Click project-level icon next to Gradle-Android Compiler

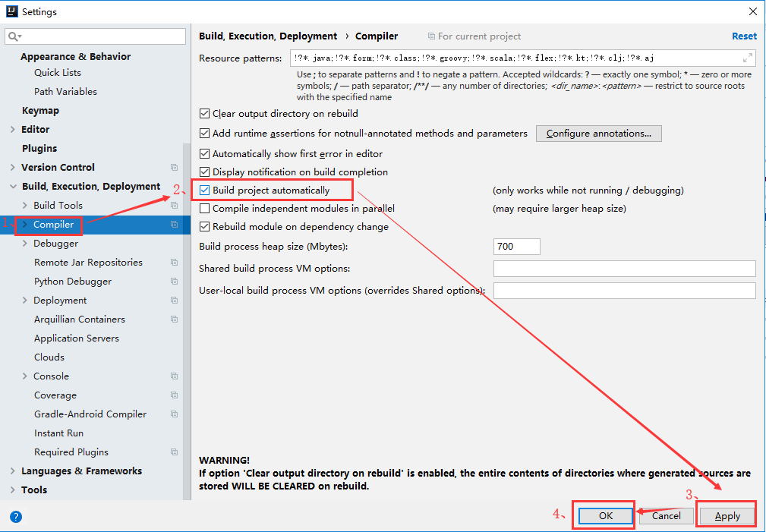tap(174, 414)
